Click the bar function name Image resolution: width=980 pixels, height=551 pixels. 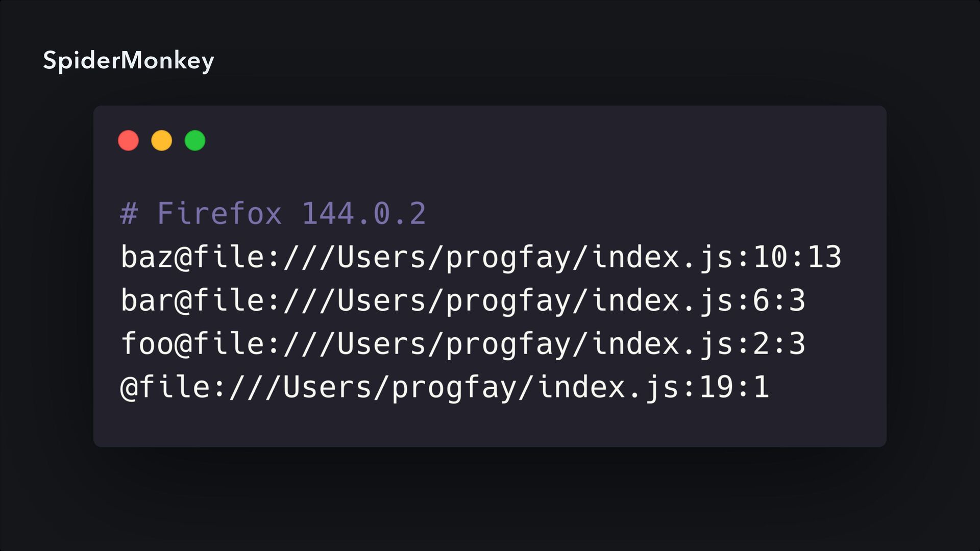click(147, 300)
